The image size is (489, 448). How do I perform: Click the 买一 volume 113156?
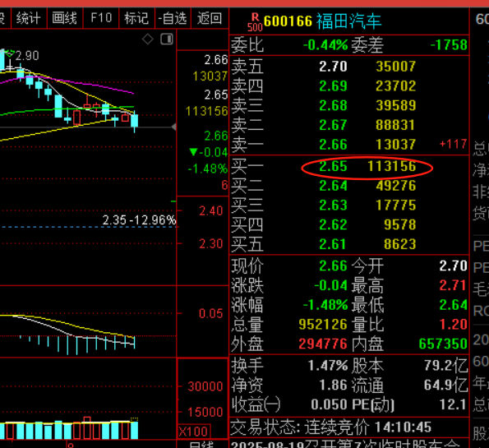(x=392, y=166)
